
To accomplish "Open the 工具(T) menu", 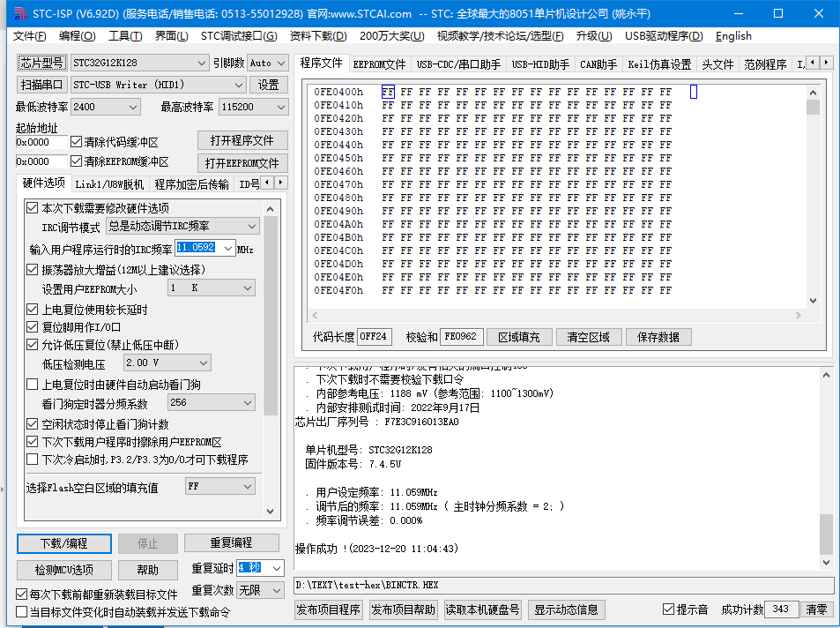I will pos(125,36).
